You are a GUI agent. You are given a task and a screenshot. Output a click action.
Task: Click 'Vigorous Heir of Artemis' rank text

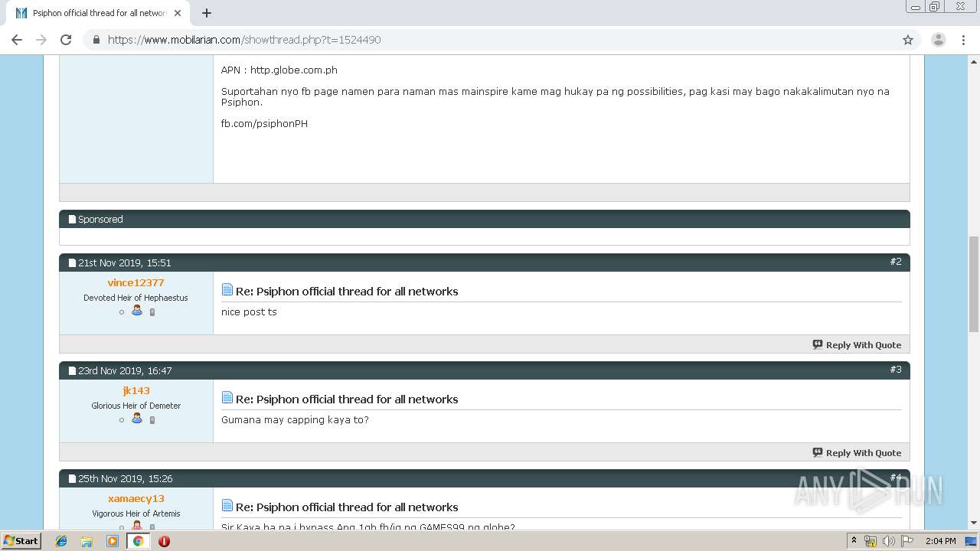[x=136, y=514]
